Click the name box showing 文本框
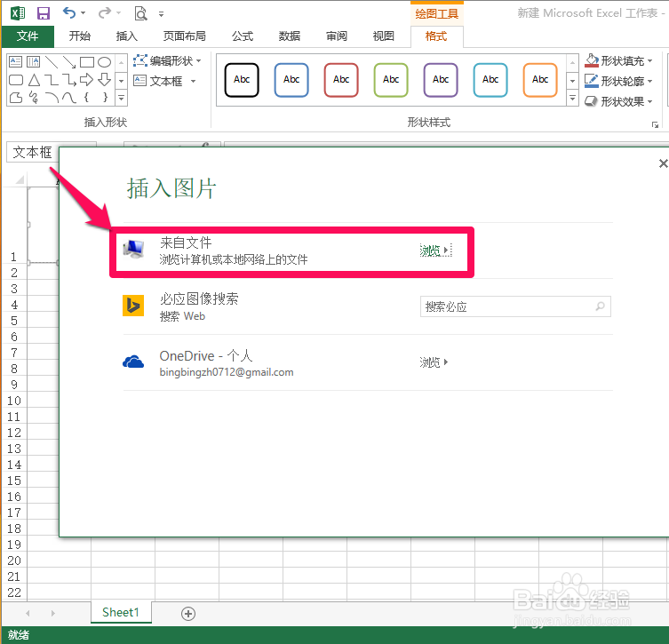Viewport: 669px width, 644px height. [32, 152]
